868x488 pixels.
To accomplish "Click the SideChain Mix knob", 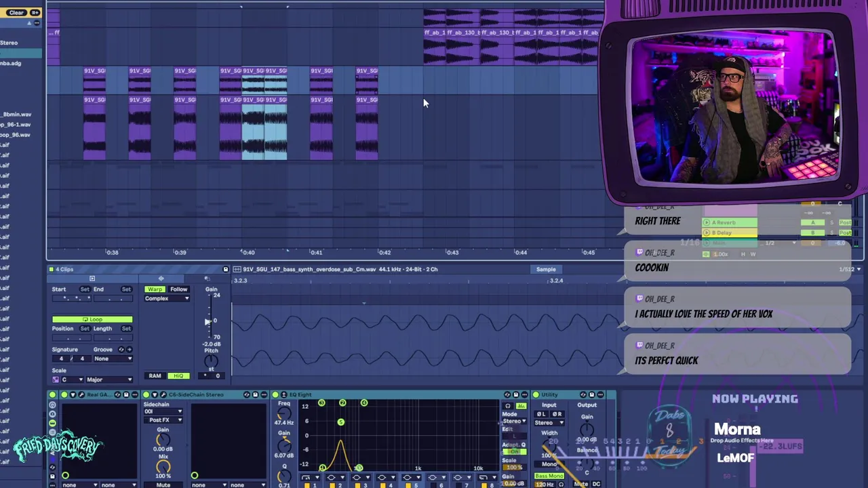I will pyautogui.click(x=163, y=466).
